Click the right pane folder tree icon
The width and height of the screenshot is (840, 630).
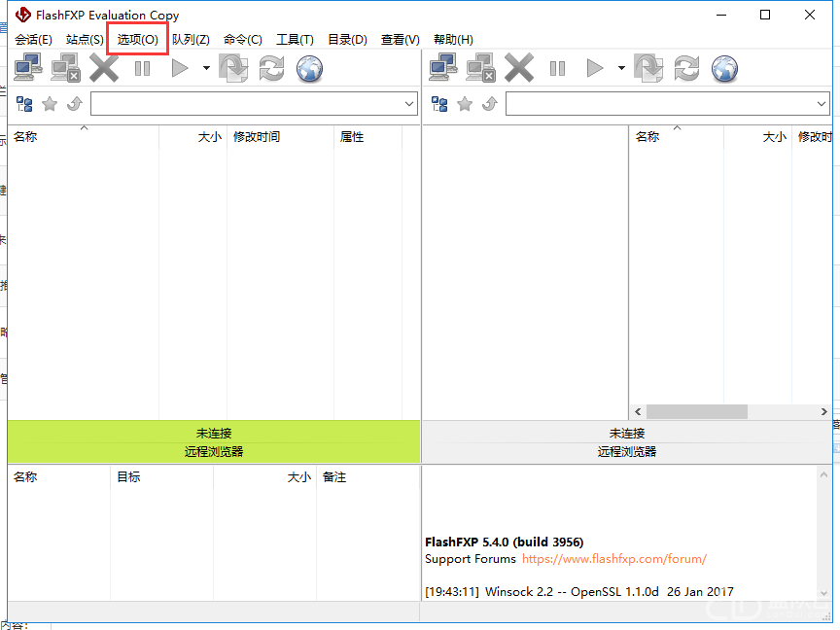point(439,104)
